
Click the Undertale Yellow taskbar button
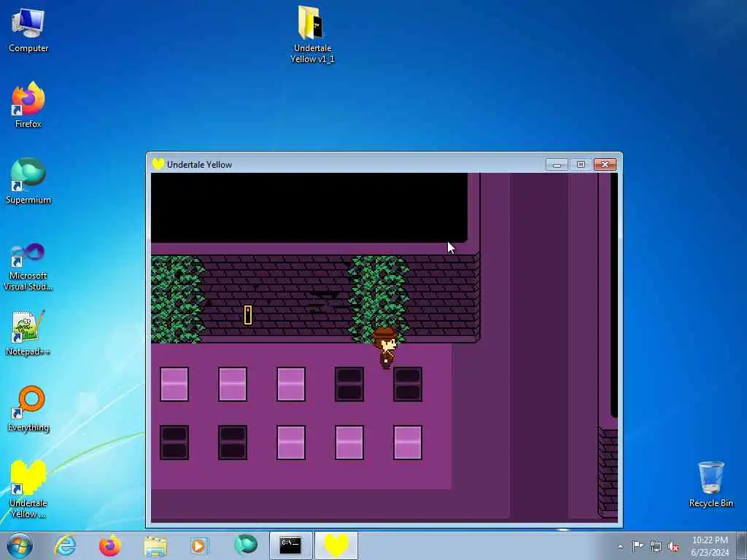(x=336, y=545)
